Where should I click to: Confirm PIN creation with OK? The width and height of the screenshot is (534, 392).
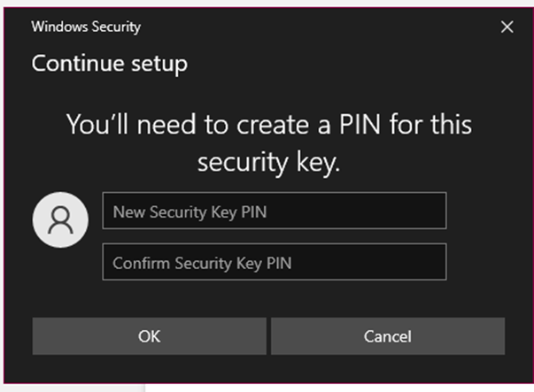tap(149, 336)
